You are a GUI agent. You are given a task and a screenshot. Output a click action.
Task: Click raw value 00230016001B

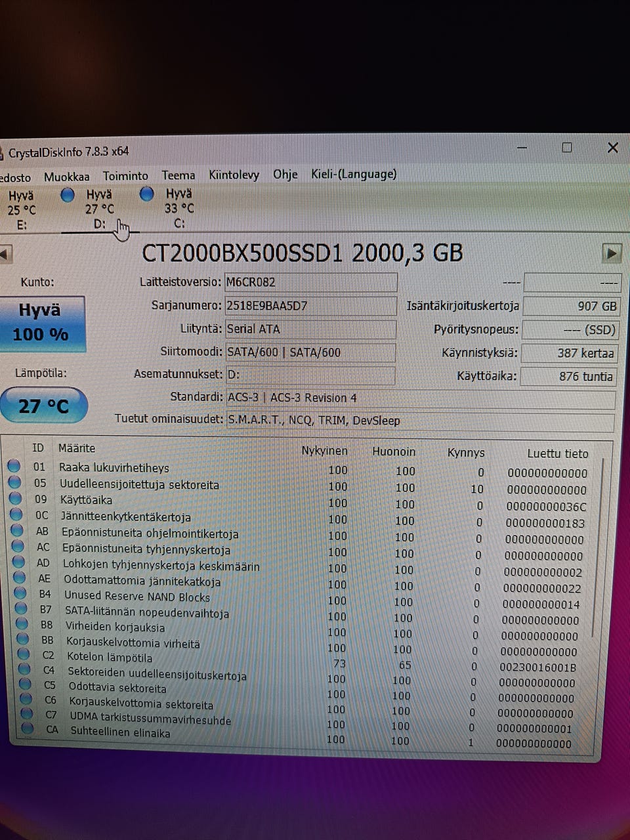click(x=537, y=667)
